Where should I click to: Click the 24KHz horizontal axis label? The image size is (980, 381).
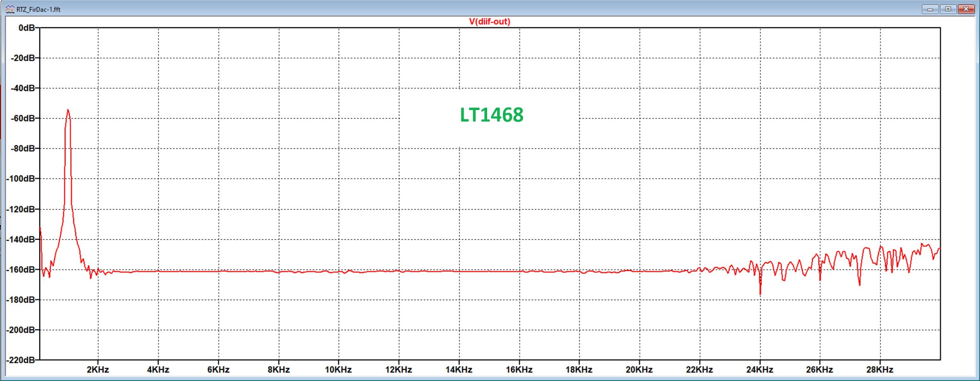point(760,370)
